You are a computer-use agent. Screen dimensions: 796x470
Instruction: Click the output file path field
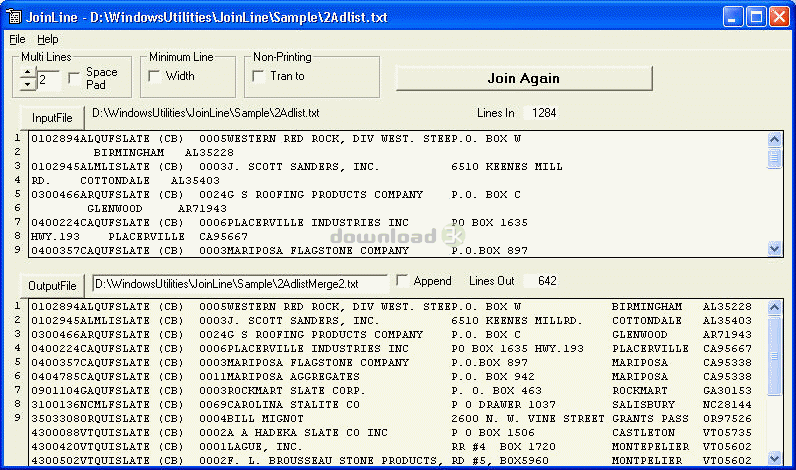[240, 284]
